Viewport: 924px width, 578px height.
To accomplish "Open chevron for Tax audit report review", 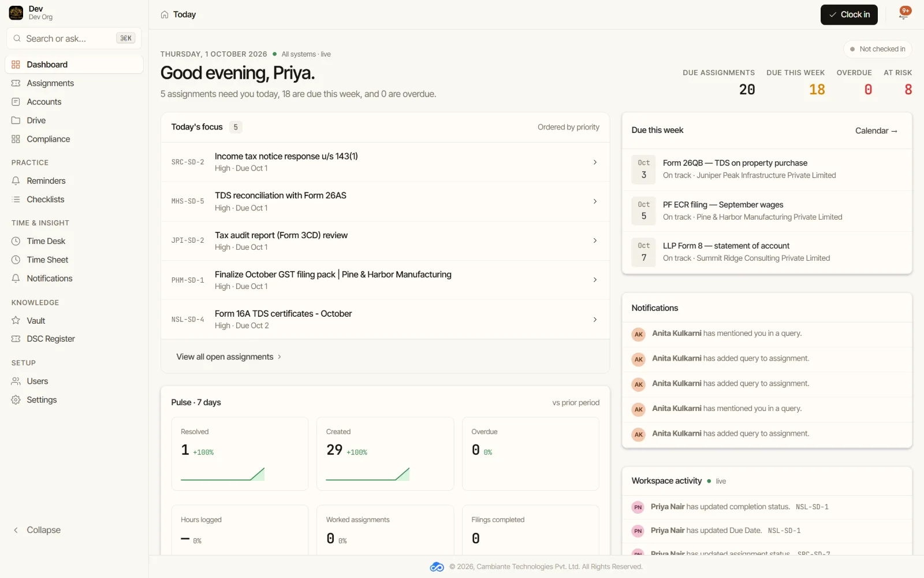I will (x=595, y=240).
